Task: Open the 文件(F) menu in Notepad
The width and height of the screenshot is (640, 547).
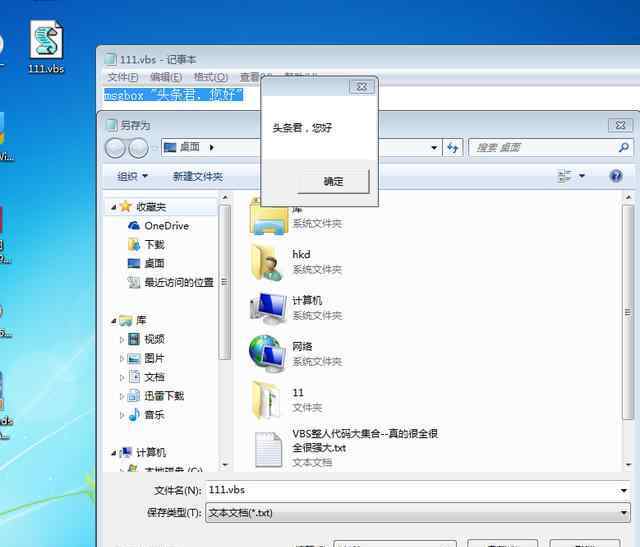Action: tap(123, 77)
